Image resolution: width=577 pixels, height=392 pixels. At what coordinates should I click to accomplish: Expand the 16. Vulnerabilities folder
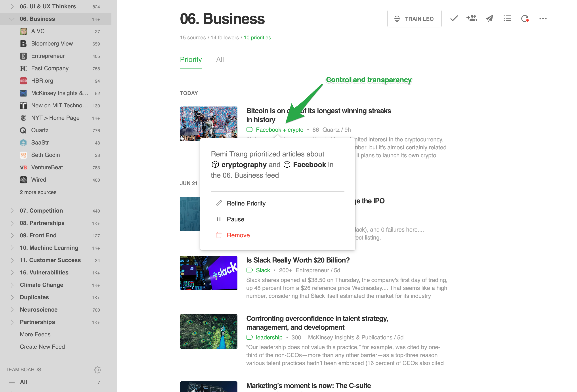pos(12,273)
